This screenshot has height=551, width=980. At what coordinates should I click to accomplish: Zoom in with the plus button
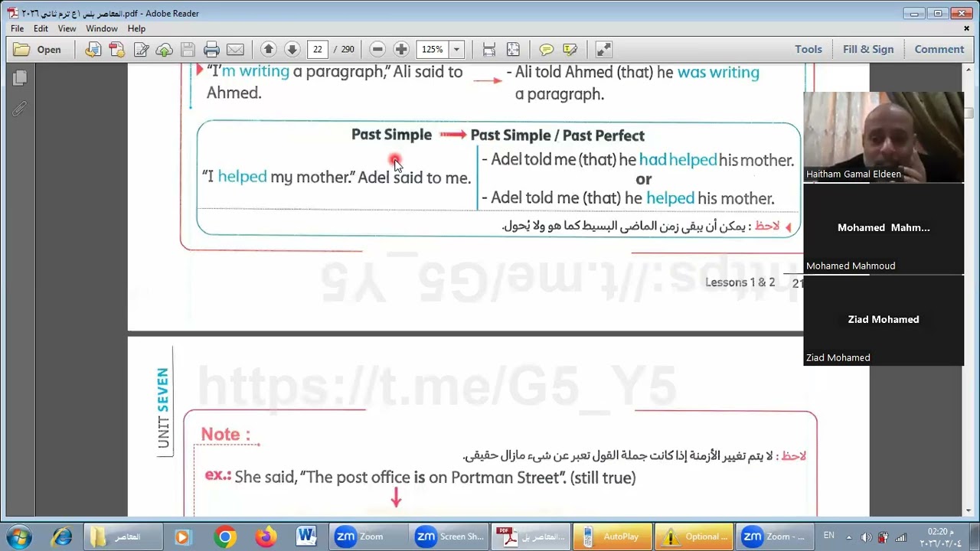[x=401, y=50]
